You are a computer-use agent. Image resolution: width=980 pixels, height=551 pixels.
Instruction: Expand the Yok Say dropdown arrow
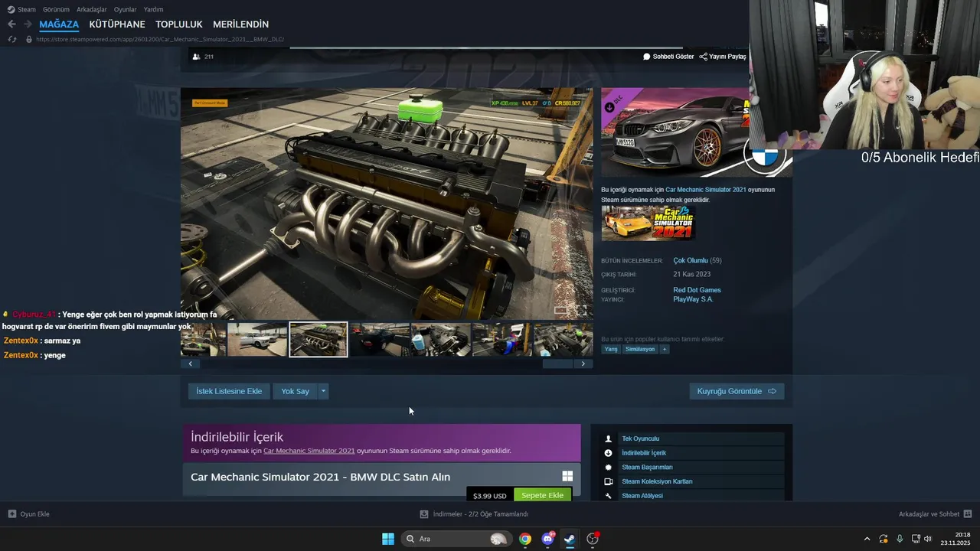pos(323,391)
